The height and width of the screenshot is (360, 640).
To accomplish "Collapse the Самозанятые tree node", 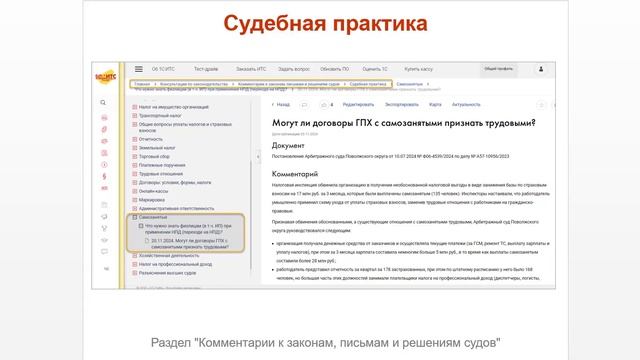I will pyautogui.click(x=135, y=217).
